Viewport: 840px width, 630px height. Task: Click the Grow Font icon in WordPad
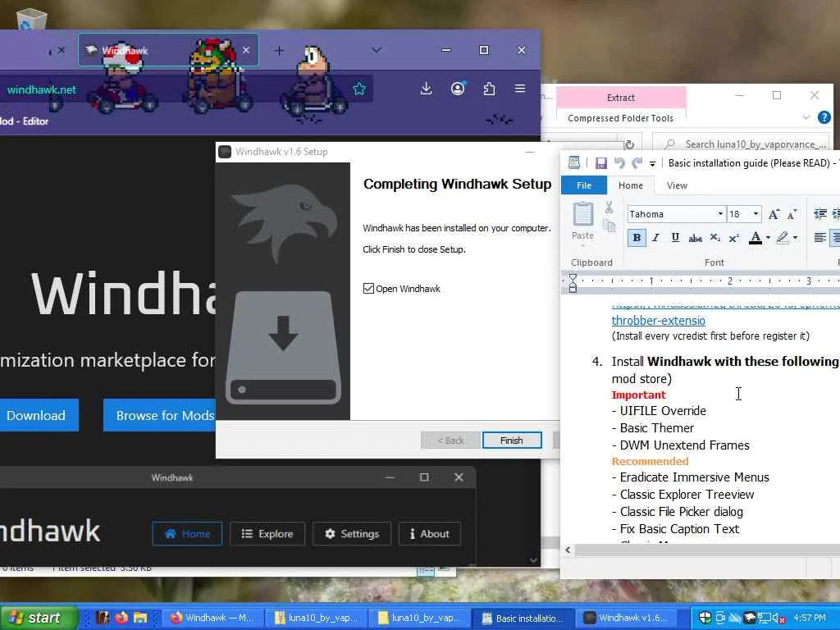[774, 214]
